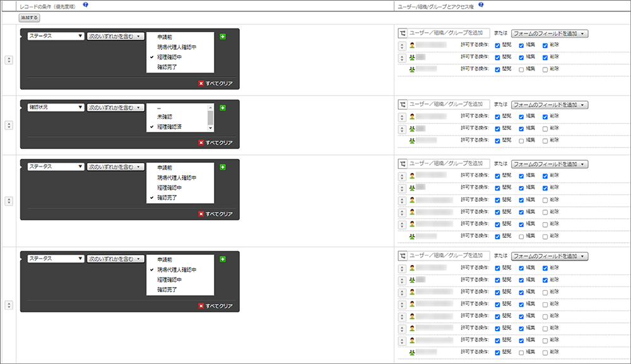Screen dimensions: 631x364
Task: Open the 確認状況 field dropdown
Action: [56, 107]
